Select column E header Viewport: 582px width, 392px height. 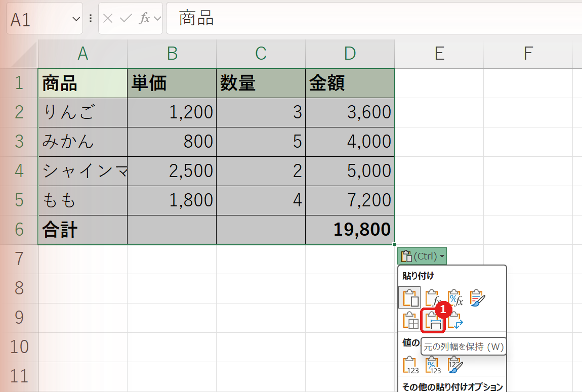[x=439, y=54]
